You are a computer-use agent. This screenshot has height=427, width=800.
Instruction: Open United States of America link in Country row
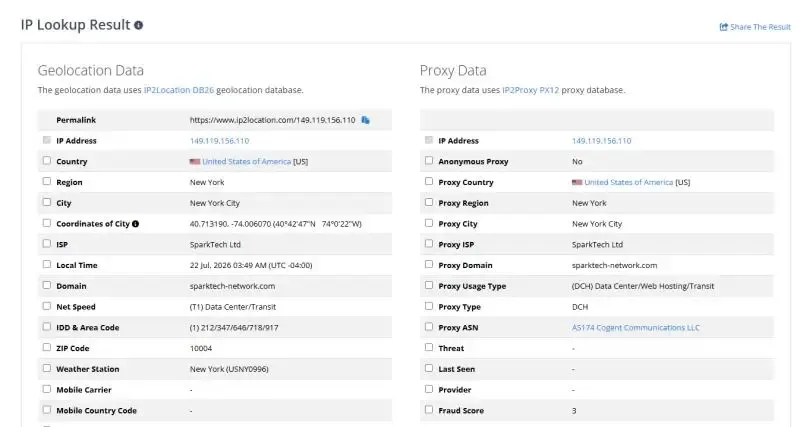coord(246,162)
